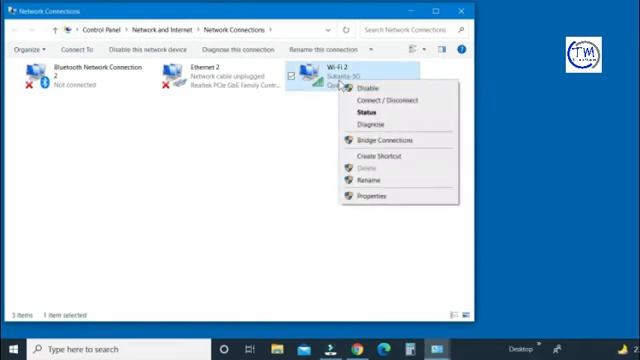Choose Diagnose in context menu
640x360 pixels.
point(400,124)
